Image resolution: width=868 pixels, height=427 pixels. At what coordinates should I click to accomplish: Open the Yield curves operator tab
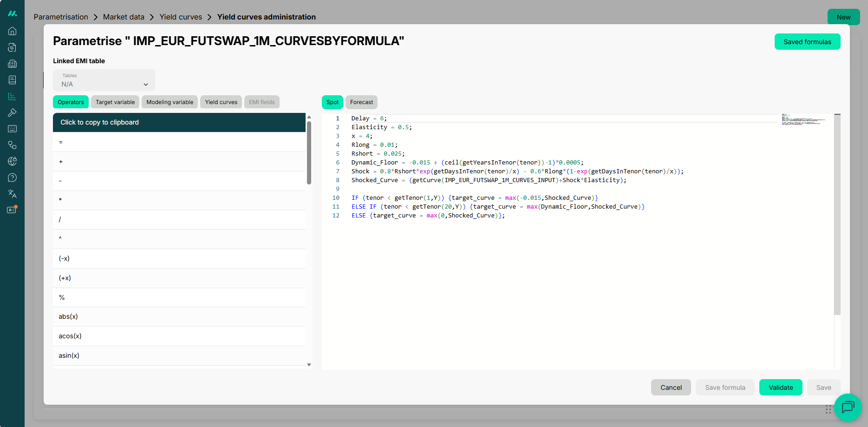221,102
